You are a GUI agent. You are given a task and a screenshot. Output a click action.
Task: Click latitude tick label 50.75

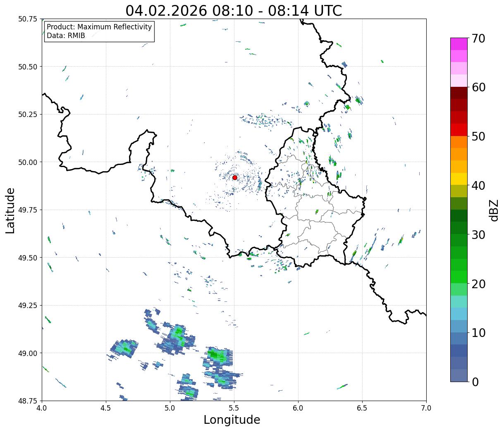28,19
